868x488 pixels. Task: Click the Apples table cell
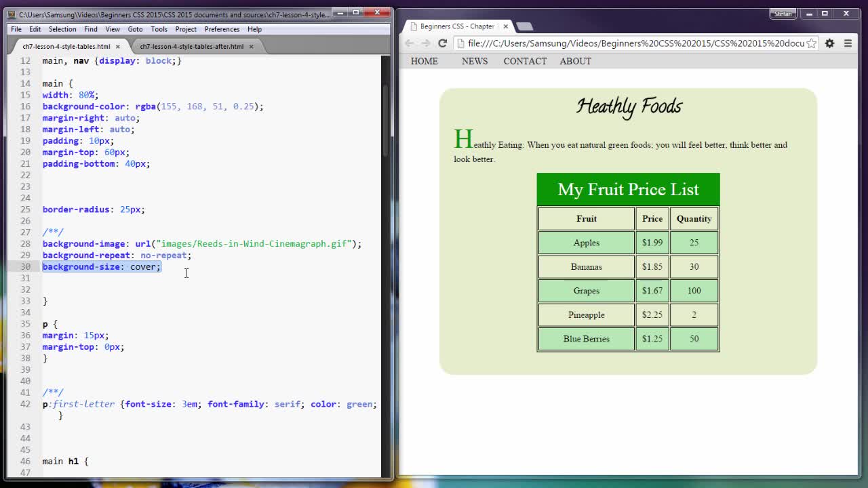(587, 243)
